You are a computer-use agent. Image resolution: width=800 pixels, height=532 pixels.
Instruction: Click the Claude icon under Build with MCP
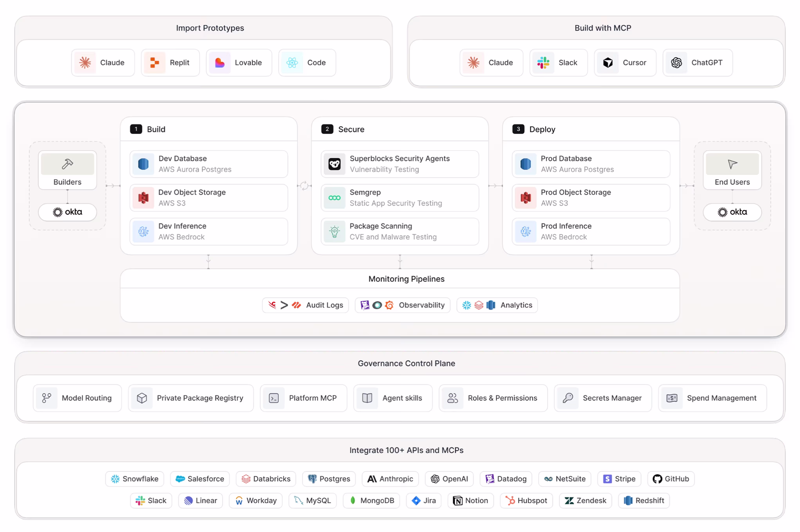click(473, 62)
